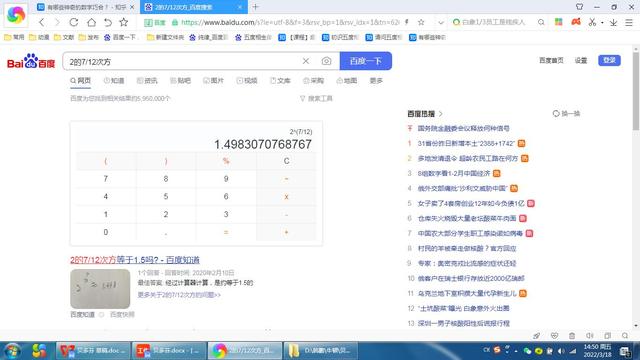640x360 pixels.
Task: Click the calculator multiply x key
Action: click(286, 197)
